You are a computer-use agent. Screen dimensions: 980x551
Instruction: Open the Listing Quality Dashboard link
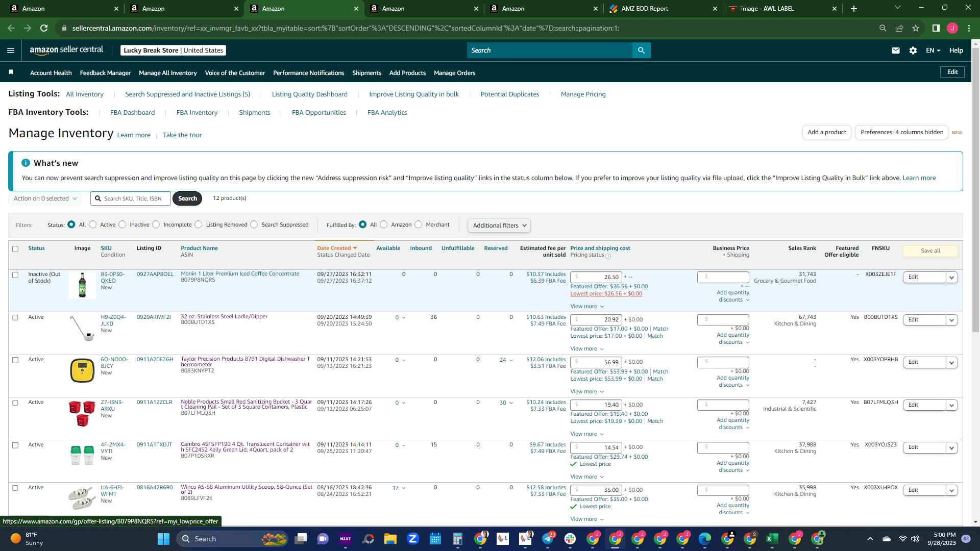310,94
